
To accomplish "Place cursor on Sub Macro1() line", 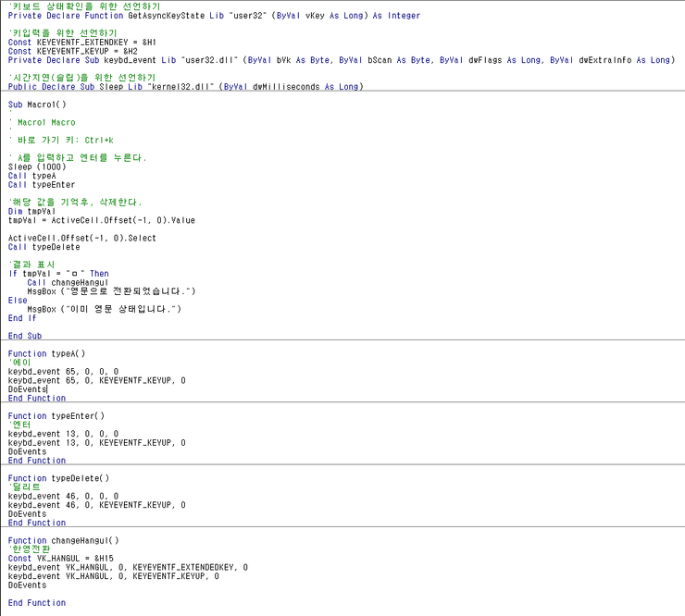I will (37, 105).
